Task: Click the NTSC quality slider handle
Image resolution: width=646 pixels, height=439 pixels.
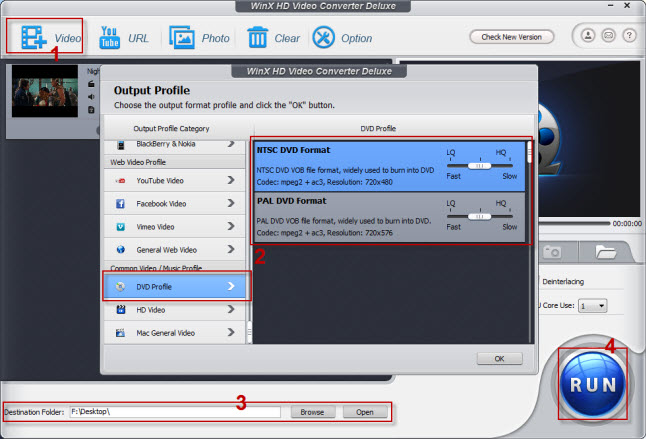Action: click(480, 166)
